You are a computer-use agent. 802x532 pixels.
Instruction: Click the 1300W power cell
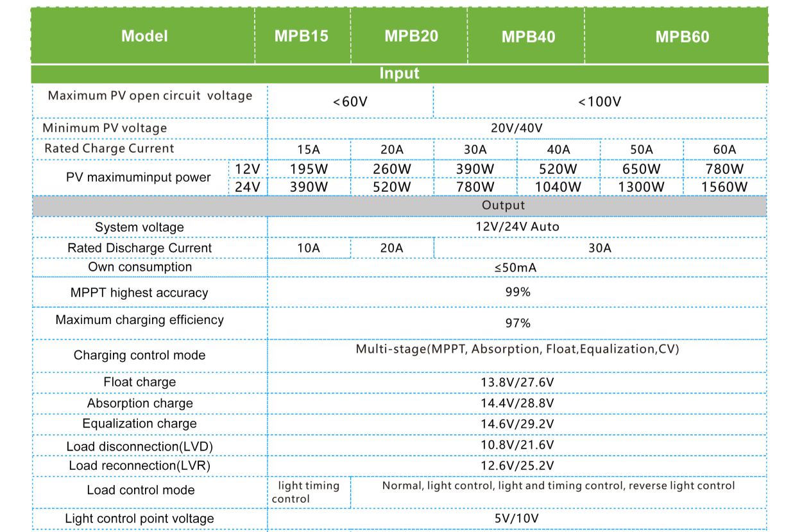click(642, 187)
